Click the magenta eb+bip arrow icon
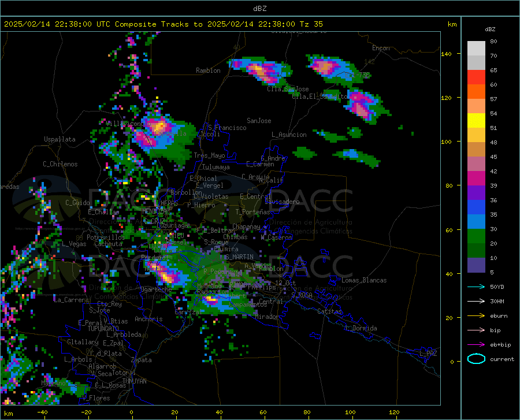 [x=476, y=345]
